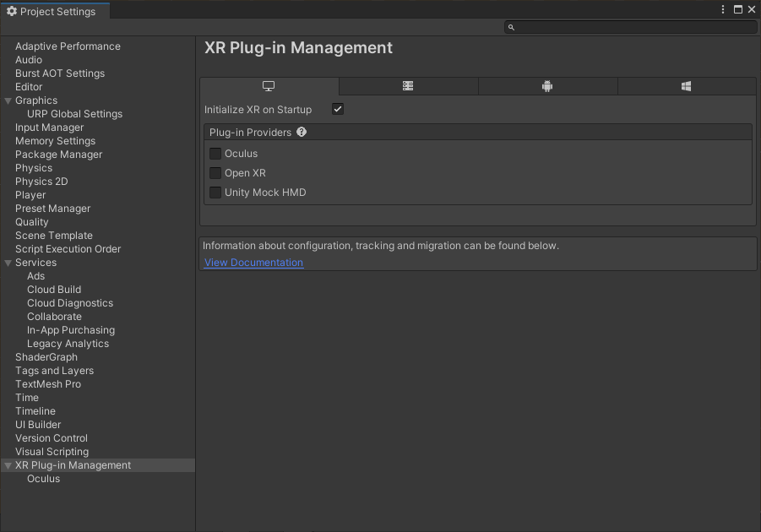The image size is (761, 532).
Task: Collapse the Services tree section
Action: click(8, 263)
